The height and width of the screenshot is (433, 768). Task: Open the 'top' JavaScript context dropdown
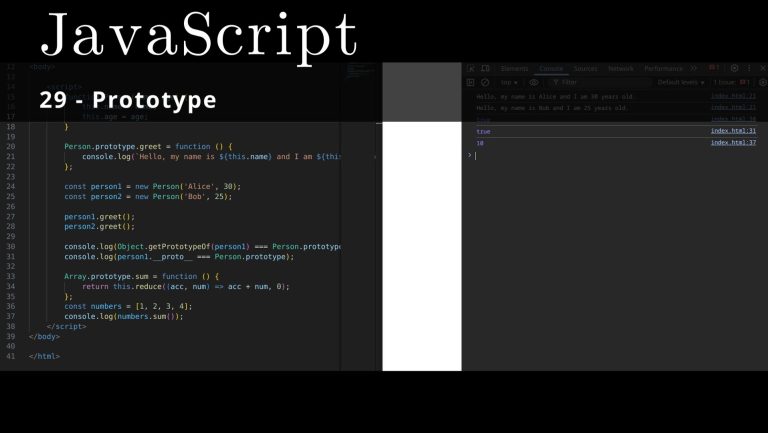[x=509, y=82]
